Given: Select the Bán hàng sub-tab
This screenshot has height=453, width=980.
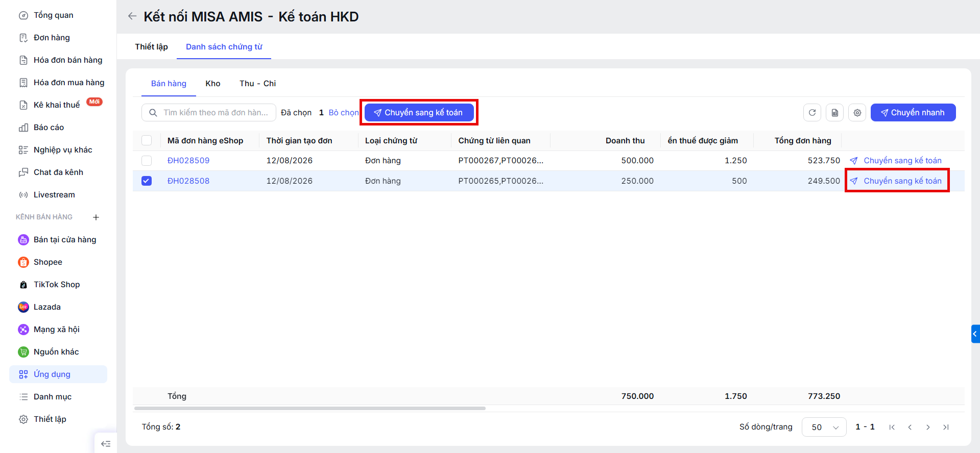Looking at the screenshot, I should 169,84.
